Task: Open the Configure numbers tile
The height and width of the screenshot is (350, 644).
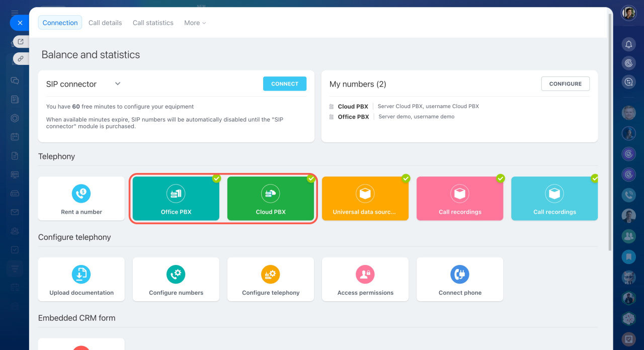Action: pos(176,280)
